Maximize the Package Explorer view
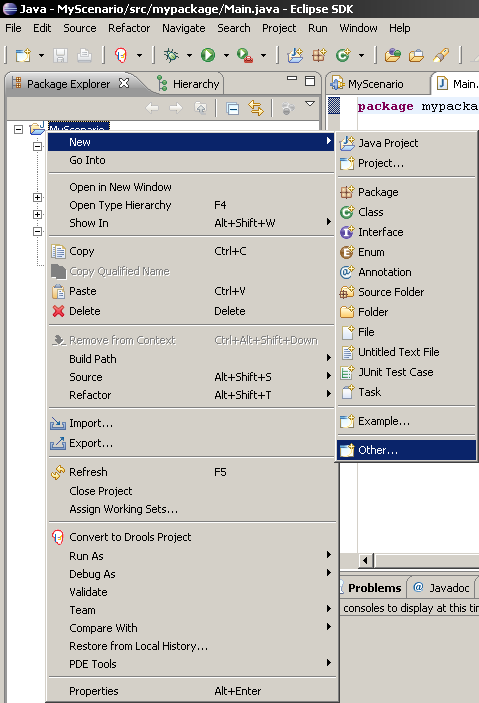 click(310, 81)
